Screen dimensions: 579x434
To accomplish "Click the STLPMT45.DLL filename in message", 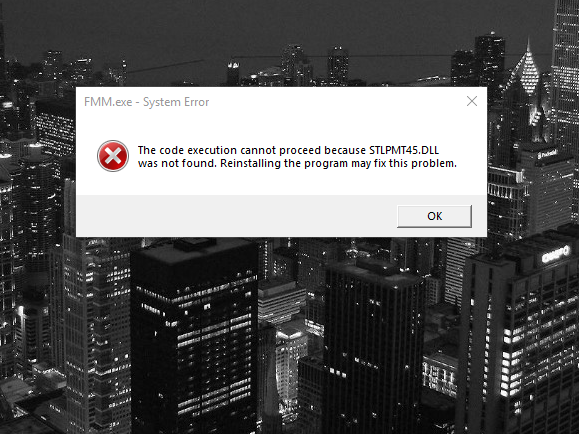I will (x=404, y=150).
